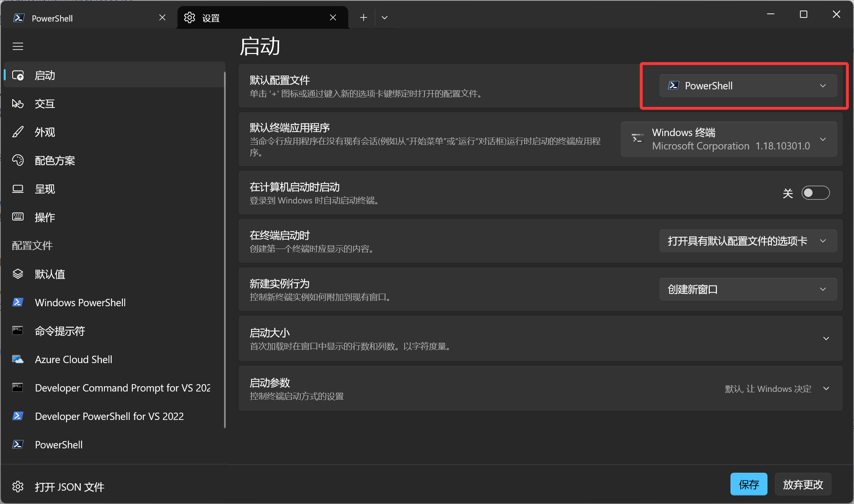The image size is (854, 504).
Task: Expand the 启动参数 section
Action: click(x=826, y=389)
